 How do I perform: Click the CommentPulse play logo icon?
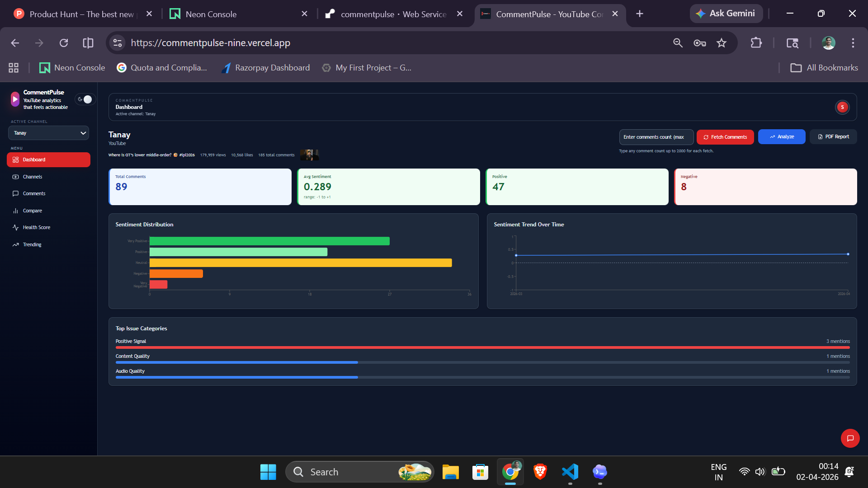(x=15, y=99)
